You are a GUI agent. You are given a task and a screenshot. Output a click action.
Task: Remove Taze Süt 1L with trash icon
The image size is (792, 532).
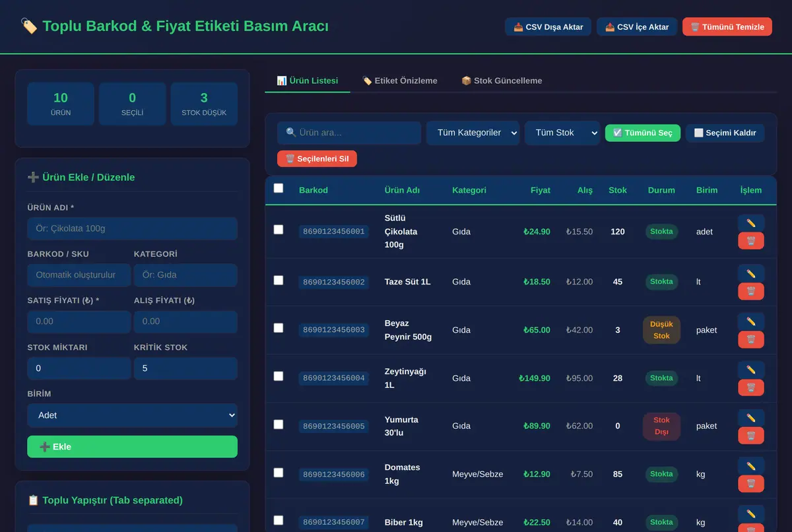tap(750, 291)
